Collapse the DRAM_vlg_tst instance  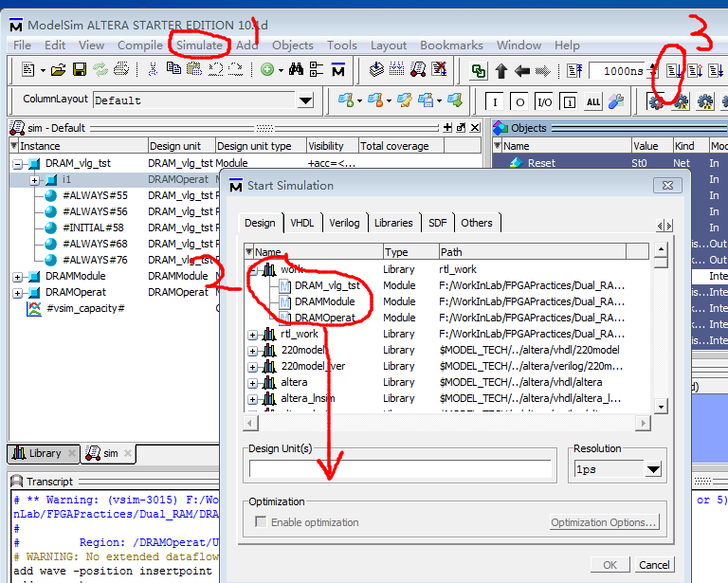[x=18, y=164]
